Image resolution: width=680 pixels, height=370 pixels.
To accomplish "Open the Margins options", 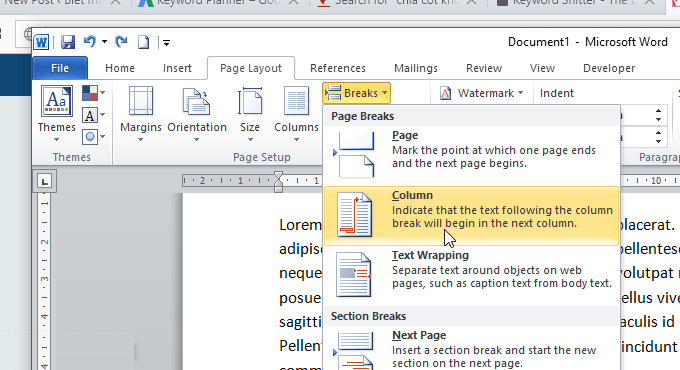I will pos(141,114).
